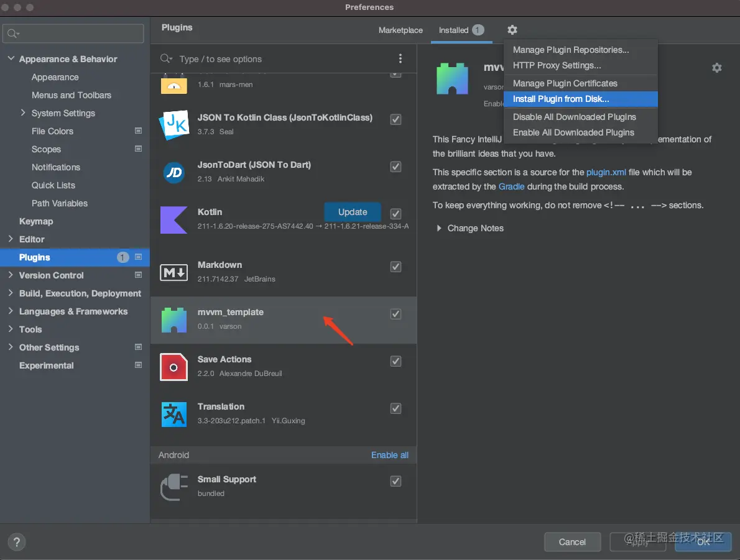Viewport: 740px width, 560px height.
Task: Toggle the Markdown plugin checkbox
Action: [395, 267]
